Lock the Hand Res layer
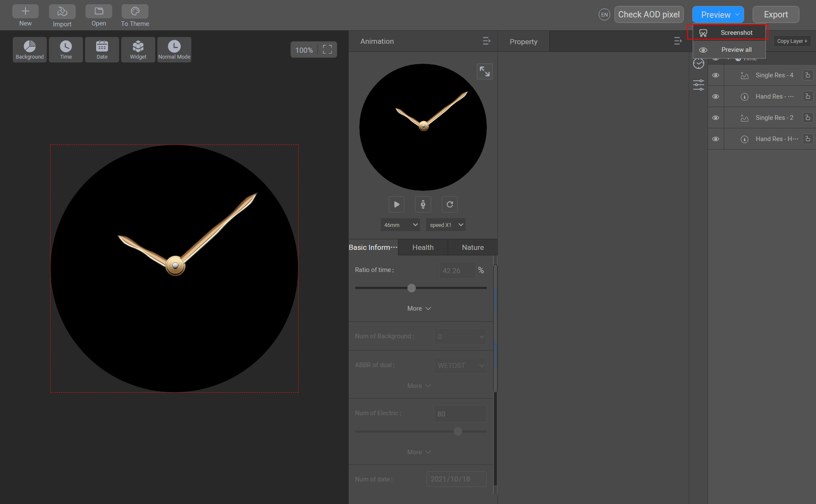This screenshot has width=816, height=504. click(x=808, y=96)
